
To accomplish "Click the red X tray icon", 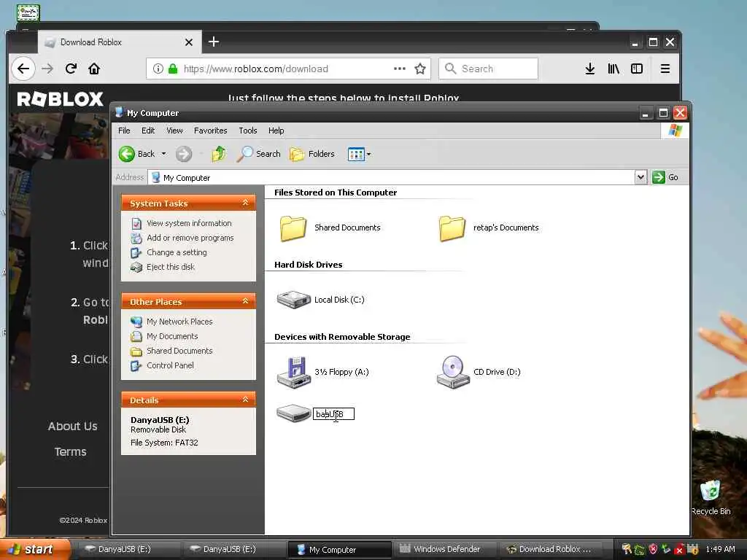I will [679, 550].
